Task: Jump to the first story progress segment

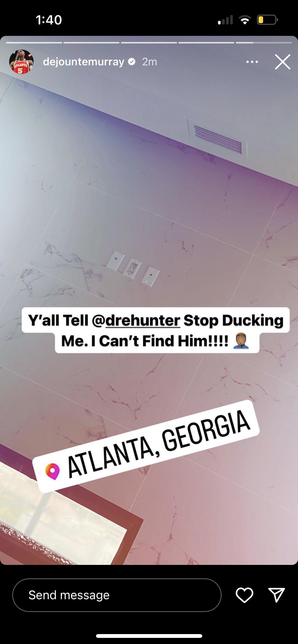Action: point(34,42)
